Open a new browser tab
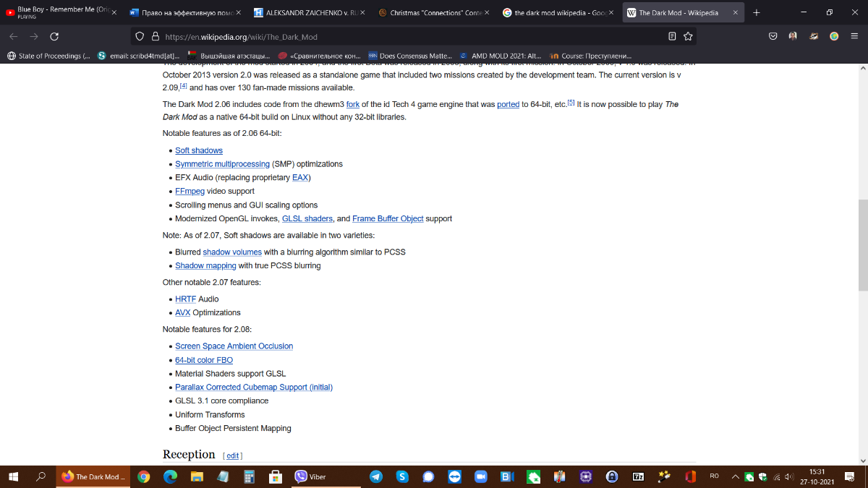 click(x=757, y=12)
